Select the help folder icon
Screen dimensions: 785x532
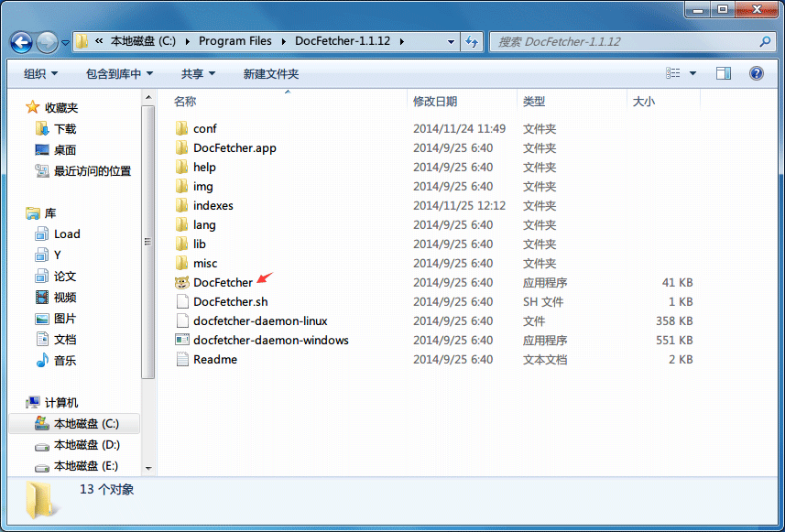[x=181, y=168]
